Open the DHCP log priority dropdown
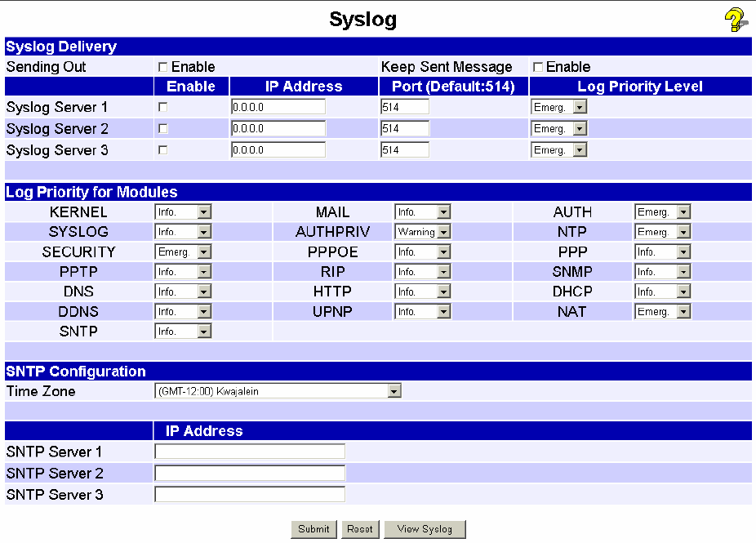 (662, 292)
